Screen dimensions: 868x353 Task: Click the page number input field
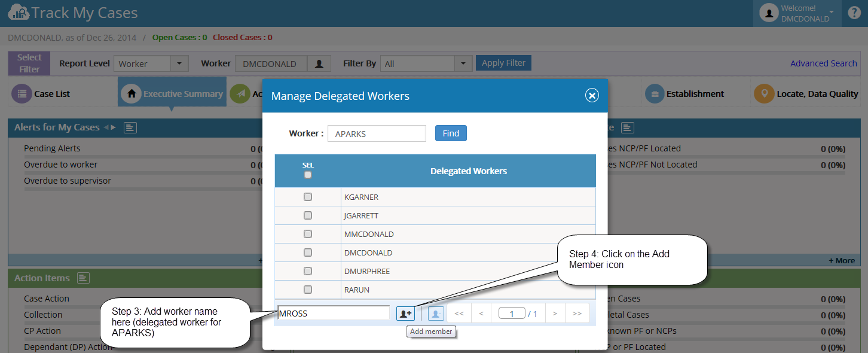pos(512,313)
